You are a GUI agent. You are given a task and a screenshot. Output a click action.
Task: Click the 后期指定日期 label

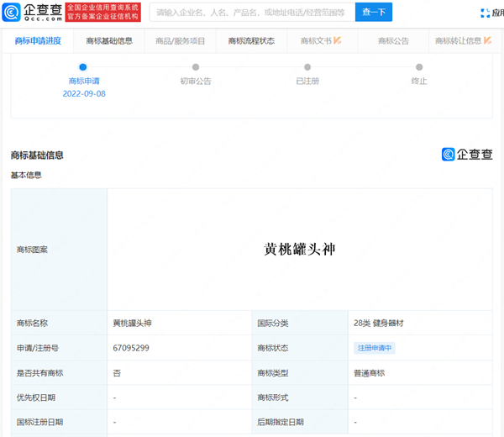281,422
